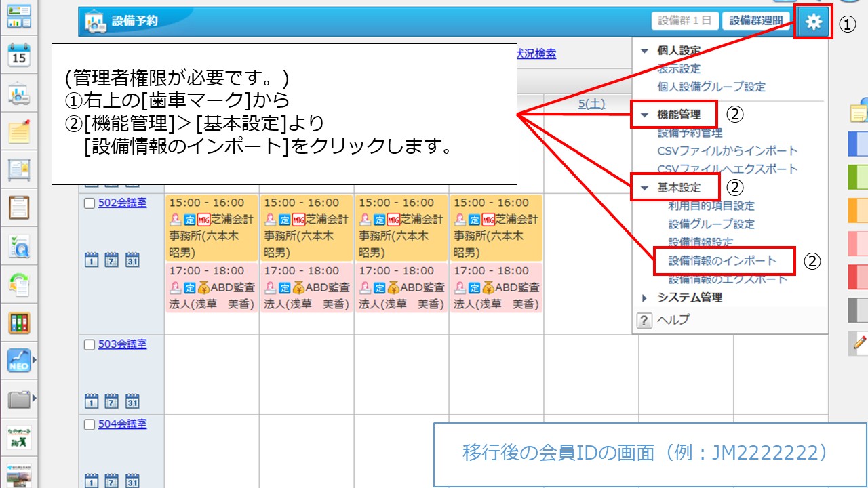This screenshot has height=488, width=868.
Task: Tick the 504会議室 checkbox
Action: coord(90,425)
